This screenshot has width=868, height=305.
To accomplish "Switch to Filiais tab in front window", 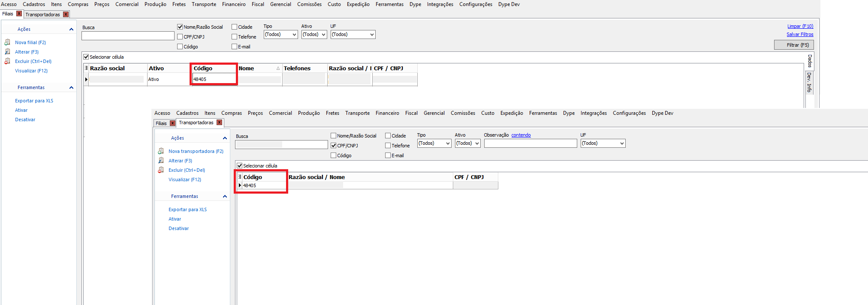I will (x=161, y=123).
